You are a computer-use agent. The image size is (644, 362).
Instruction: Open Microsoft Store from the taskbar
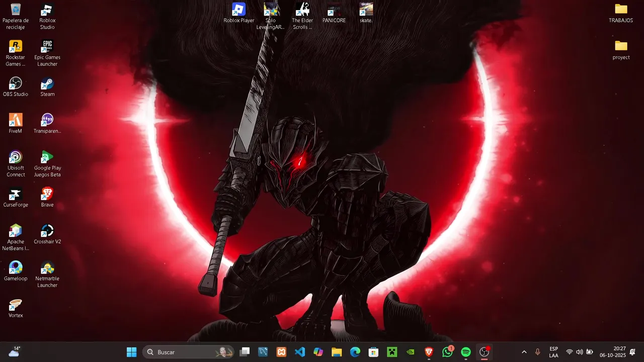(373, 352)
